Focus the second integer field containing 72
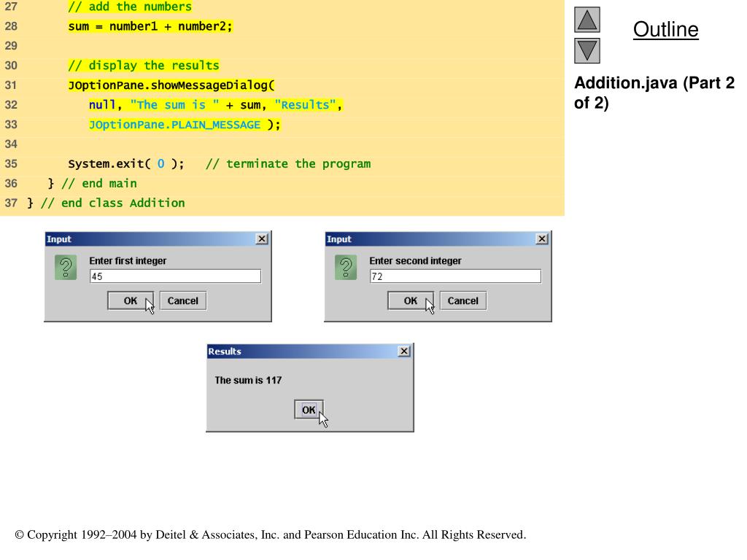Screen dimensions: 747x560 point(455,276)
